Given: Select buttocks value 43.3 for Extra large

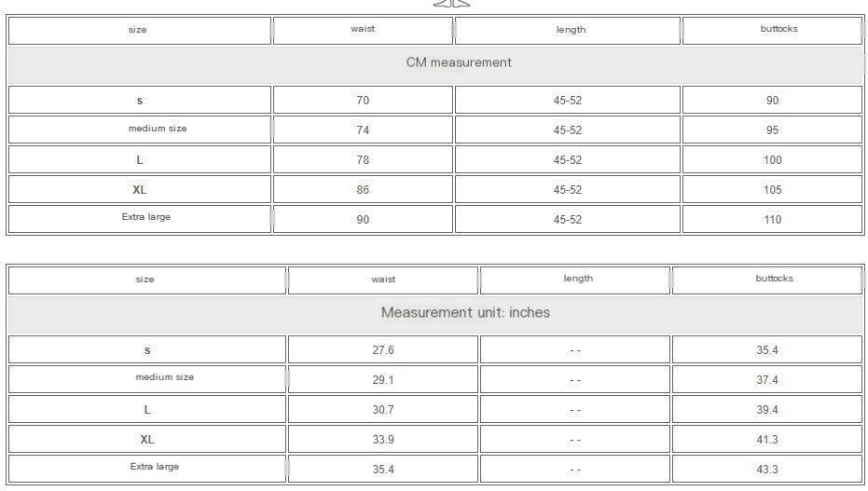Looking at the screenshot, I should tap(767, 470).
